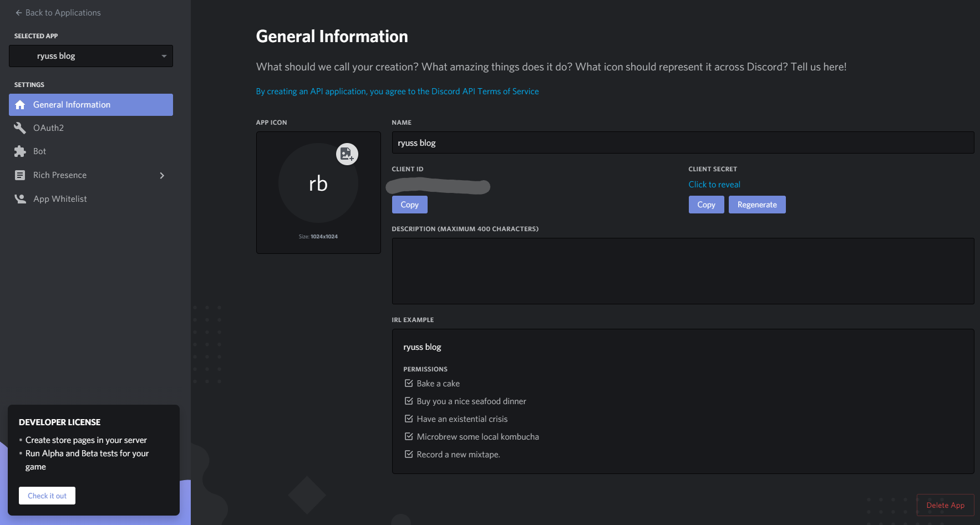Screen dimensions: 980x525
Task: Click the DEVELOPER LICENSE heading
Action: coord(59,422)
